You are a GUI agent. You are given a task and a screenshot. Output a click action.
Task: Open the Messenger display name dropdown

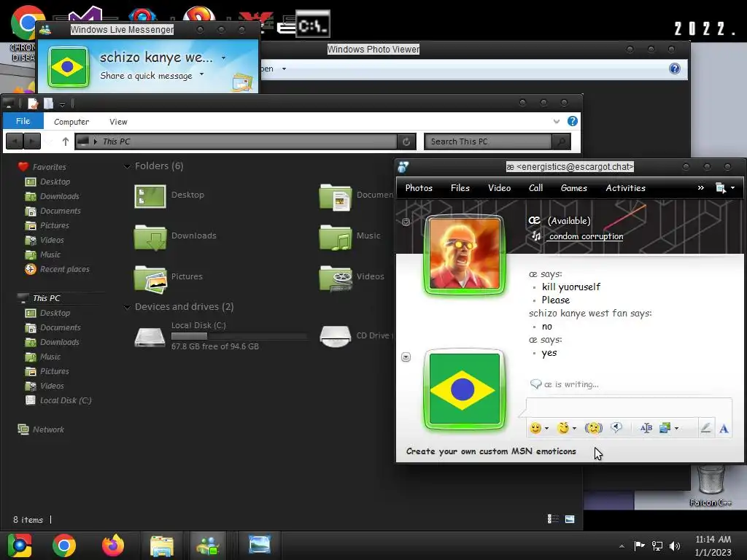click(223, 58)
